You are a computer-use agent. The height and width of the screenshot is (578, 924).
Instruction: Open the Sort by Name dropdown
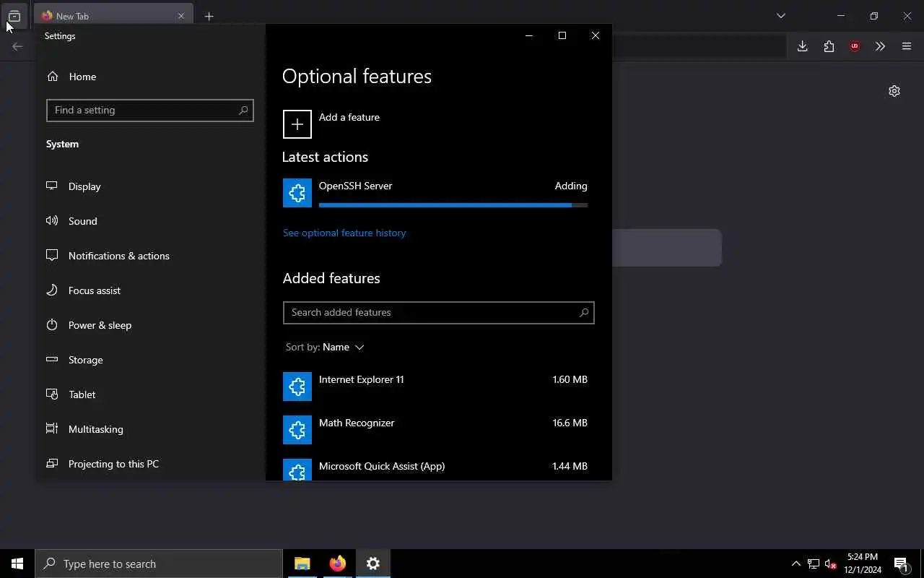tap(325, 347)
